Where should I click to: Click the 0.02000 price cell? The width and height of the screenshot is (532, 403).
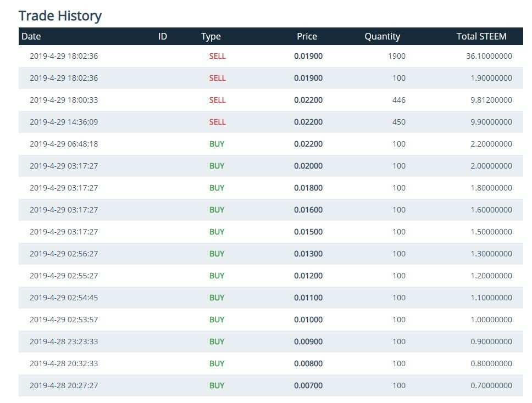click(x=308, y=166)
